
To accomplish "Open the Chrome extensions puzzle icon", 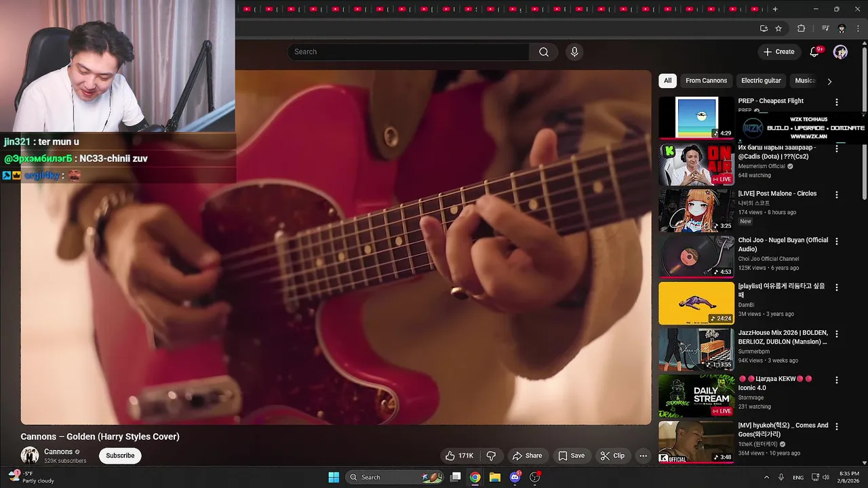I will (x=801, y=28).
